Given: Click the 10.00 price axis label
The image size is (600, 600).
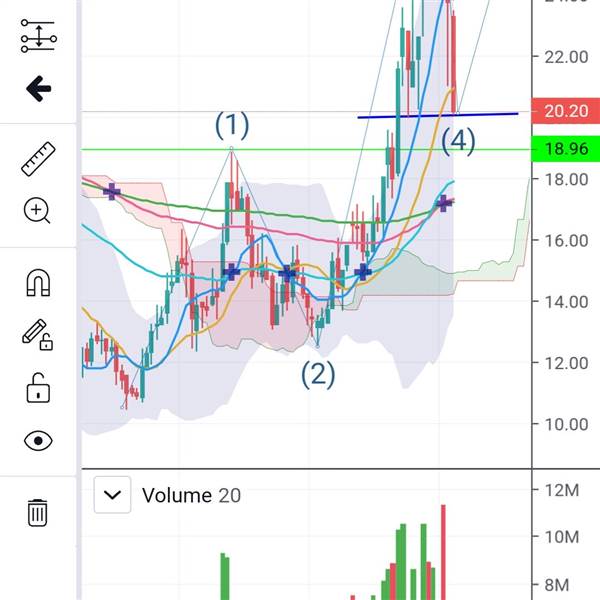Looking at the screenshot, I should tap(566, 424).
